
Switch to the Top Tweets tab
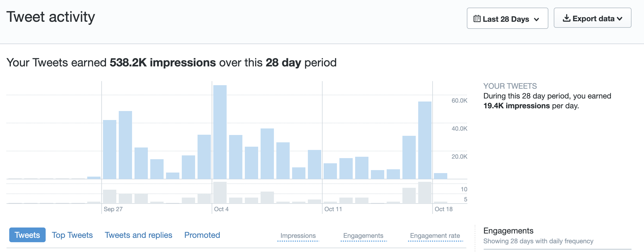coord(72,235)
